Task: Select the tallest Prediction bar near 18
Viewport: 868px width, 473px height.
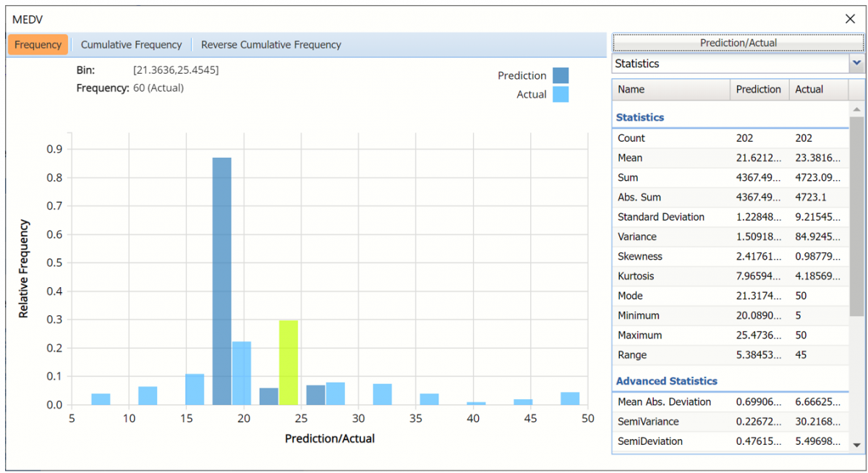Action: pyautogui.click(x=221, y=282)
